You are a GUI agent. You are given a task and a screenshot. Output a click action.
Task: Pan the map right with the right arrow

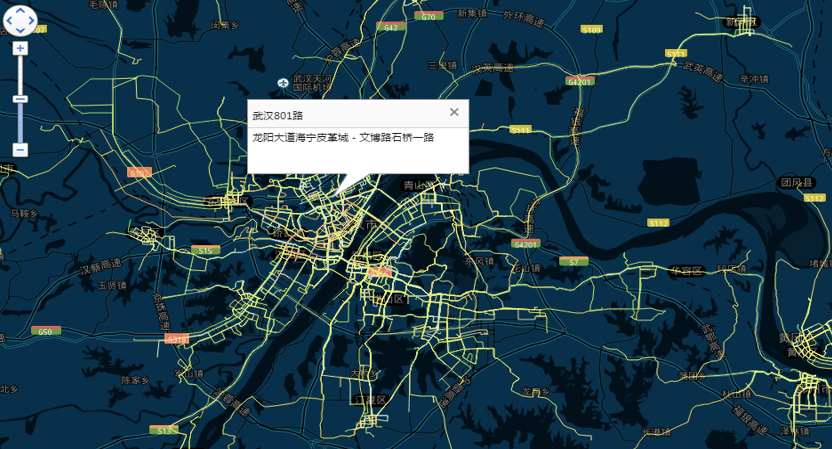[31, 21]
